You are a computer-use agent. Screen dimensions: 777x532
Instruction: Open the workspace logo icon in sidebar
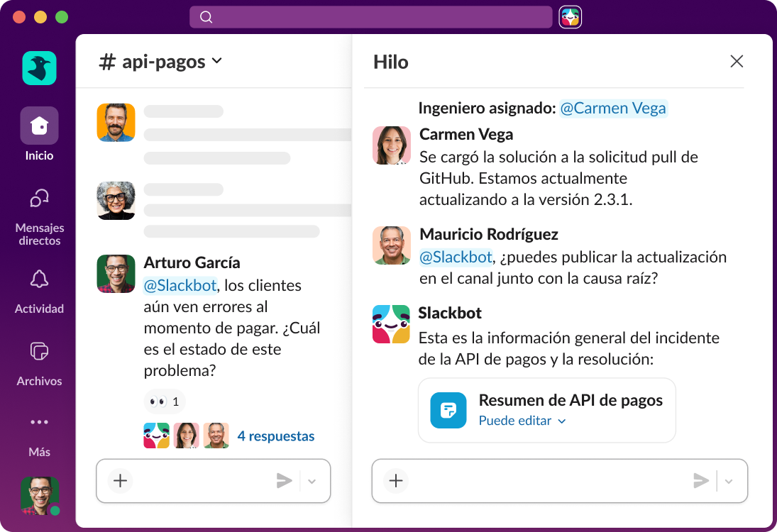(x=39, y=68)
